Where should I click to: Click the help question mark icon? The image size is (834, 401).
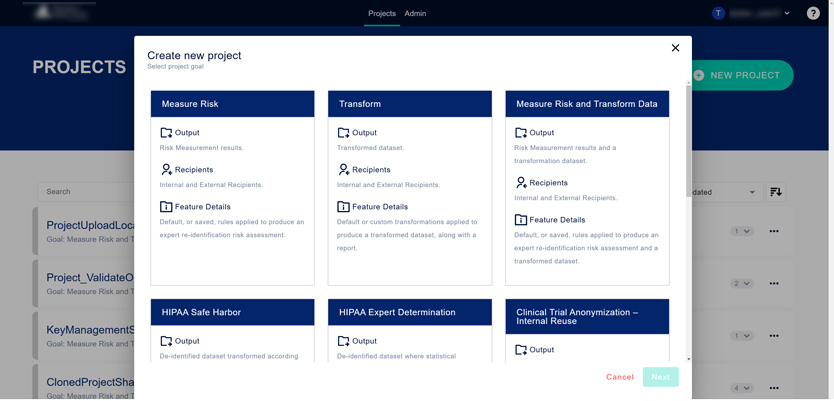[813, 13]
